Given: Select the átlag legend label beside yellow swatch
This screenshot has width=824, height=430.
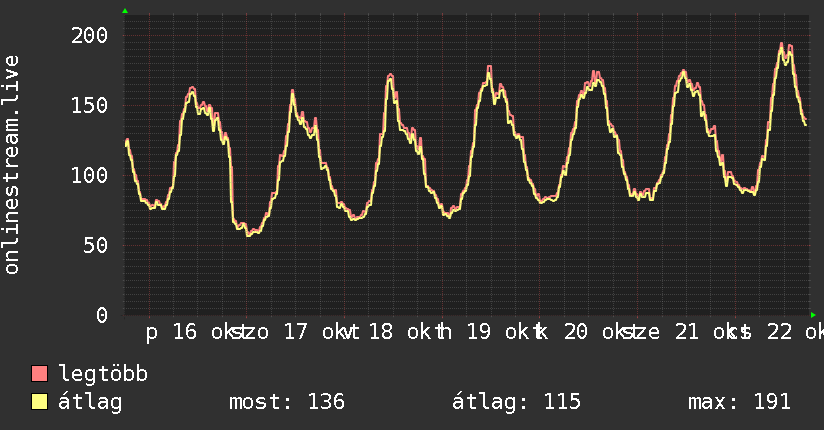Looking at the screenshot, I should [90, 402].
